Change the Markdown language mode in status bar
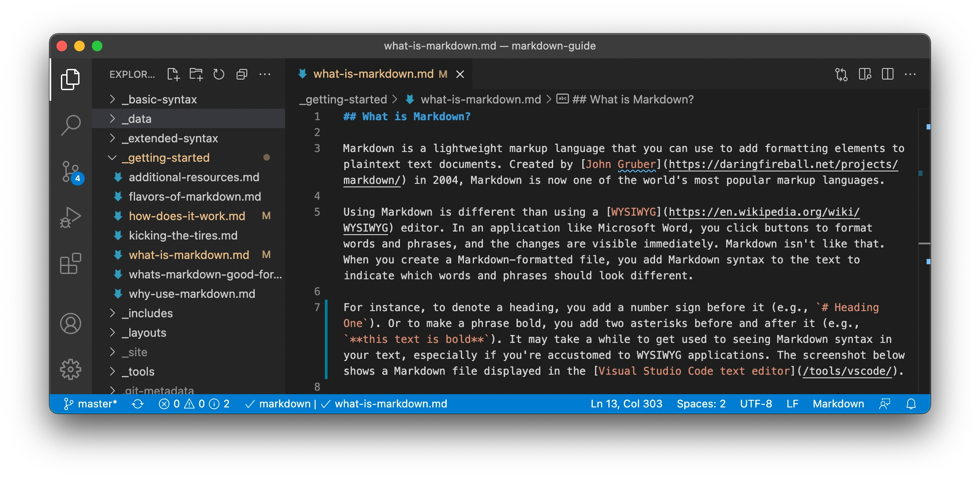 838,404
